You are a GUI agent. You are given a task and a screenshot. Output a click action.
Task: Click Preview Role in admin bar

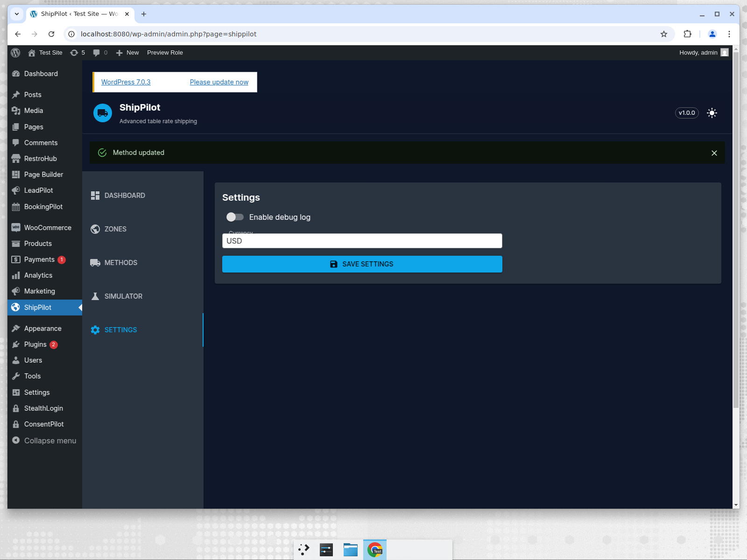click(165, 53)
